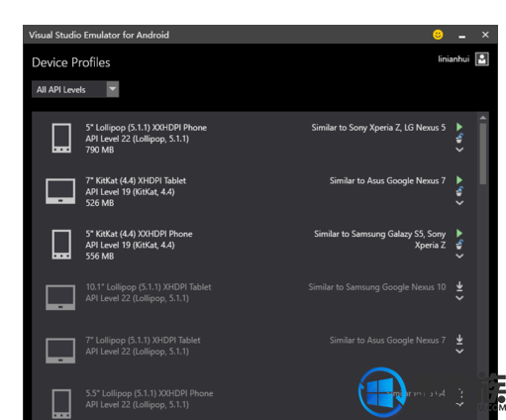Open the All API Levels dropdown
Screen dimensions: 506x420
(75, 89)
